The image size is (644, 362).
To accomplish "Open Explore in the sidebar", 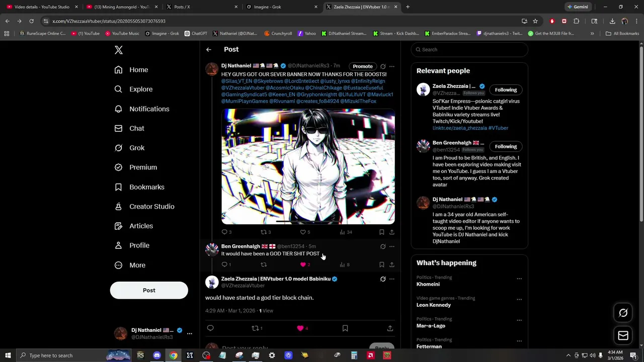I will 133,89.
